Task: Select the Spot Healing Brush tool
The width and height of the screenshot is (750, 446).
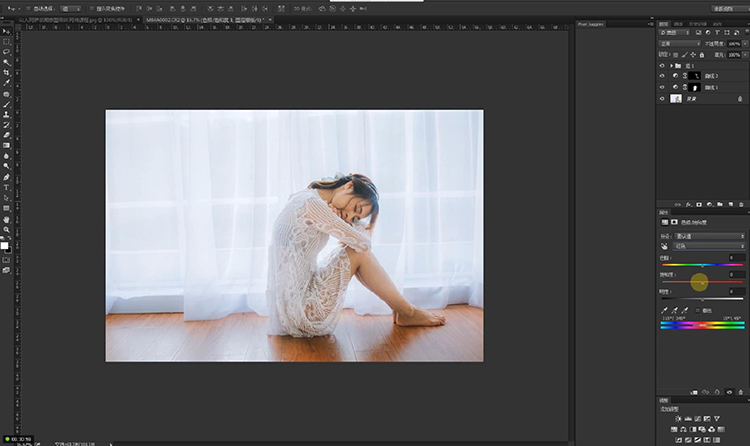Action: click(6, 94)
